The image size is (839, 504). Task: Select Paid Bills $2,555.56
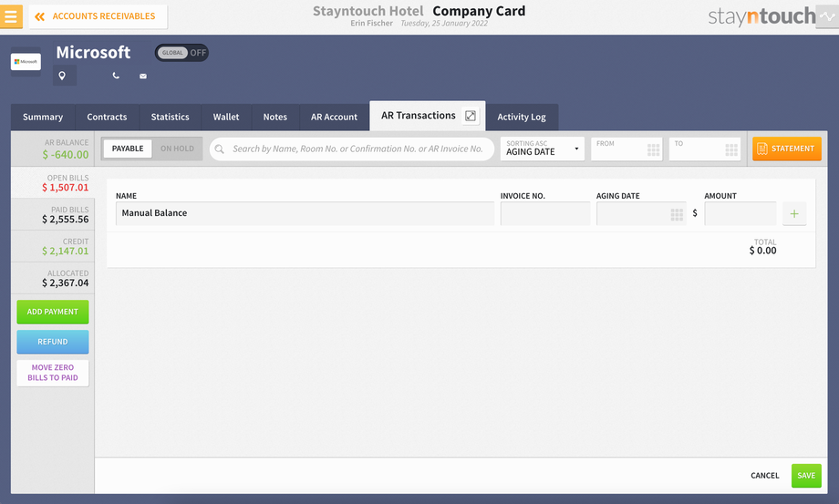[53, 214]
